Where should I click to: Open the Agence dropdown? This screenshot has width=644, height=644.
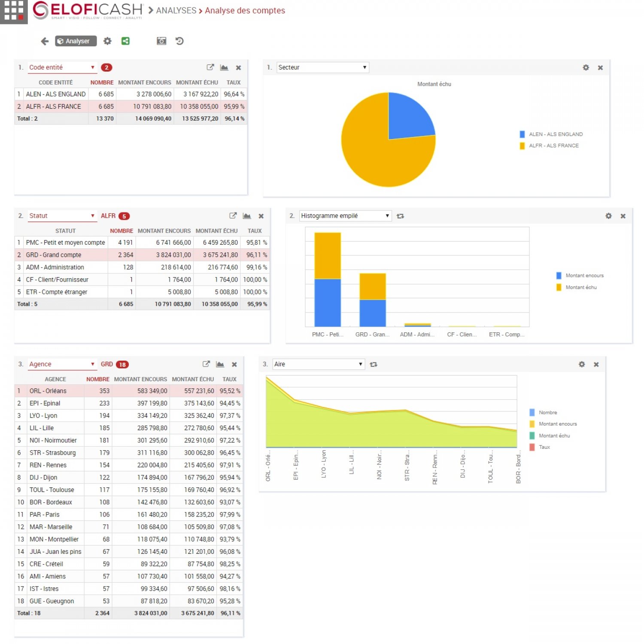(62, 364)
